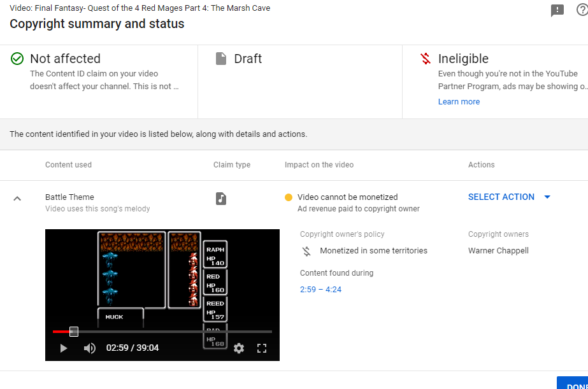Click the video progress slider handle
The image size is (588, 389).
point(74,332)
